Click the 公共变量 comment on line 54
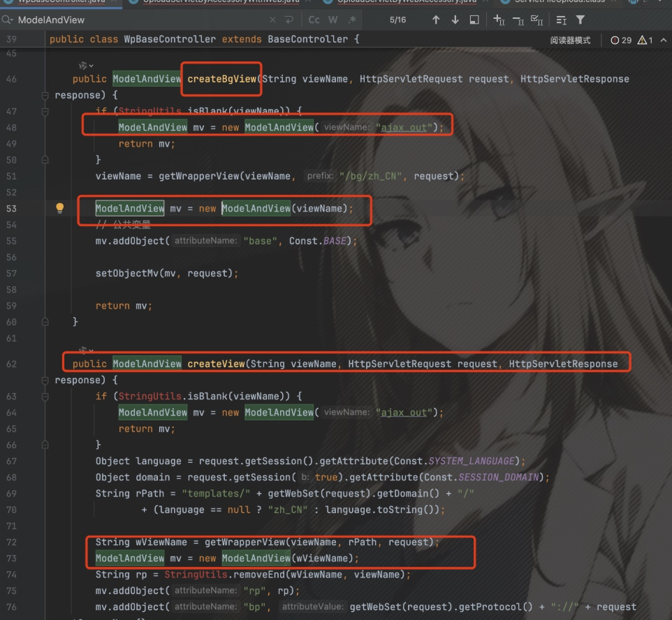The width and height of the screenshot is (672, 620). pos(124,225)
